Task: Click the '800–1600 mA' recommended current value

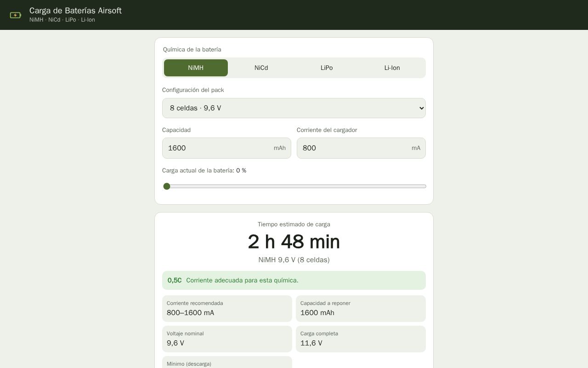Action: pyautogui.click(x=190, y=313)
